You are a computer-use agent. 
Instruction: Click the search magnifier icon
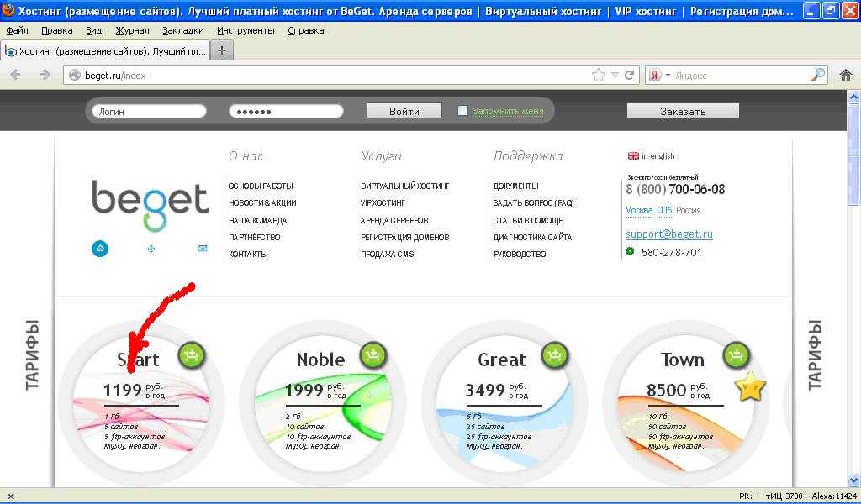tap(818, 75)
